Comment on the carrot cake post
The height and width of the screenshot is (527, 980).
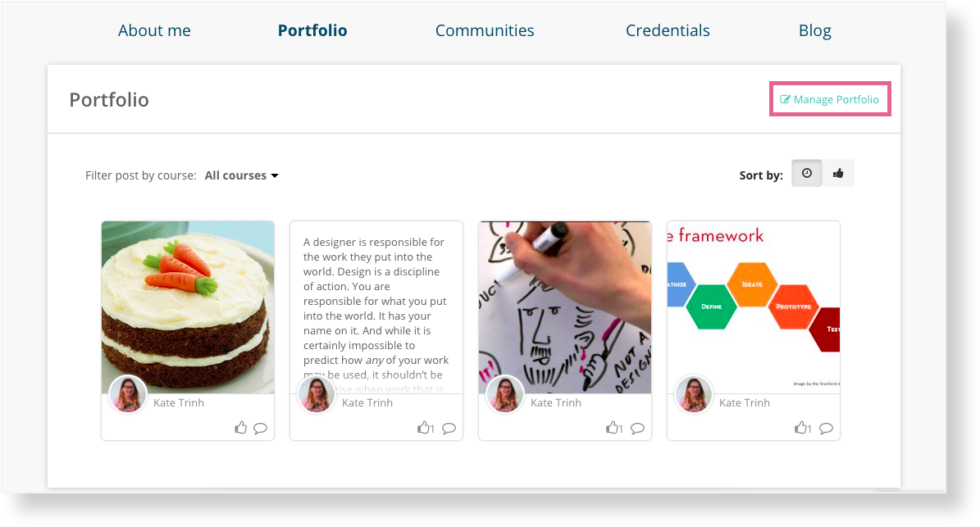[261, 429]
